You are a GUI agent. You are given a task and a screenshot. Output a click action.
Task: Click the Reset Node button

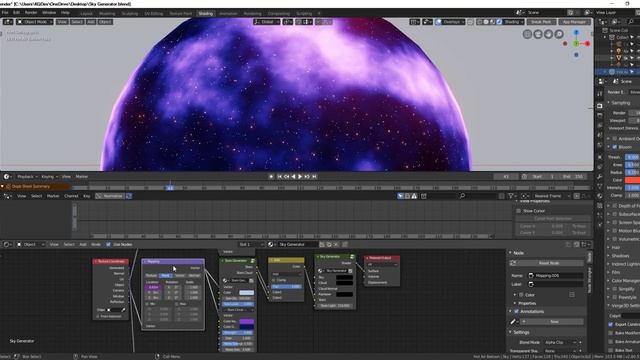548,263
